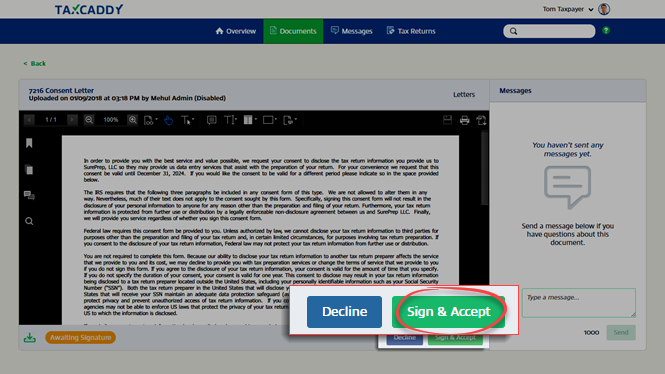
Task: Send the typed message
Action: [x=621, y=332]
